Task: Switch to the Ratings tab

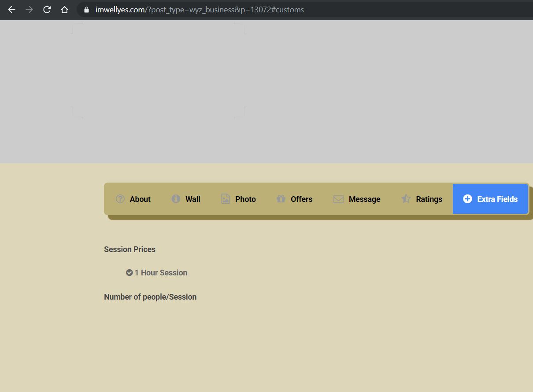Action: coord(422,199)
